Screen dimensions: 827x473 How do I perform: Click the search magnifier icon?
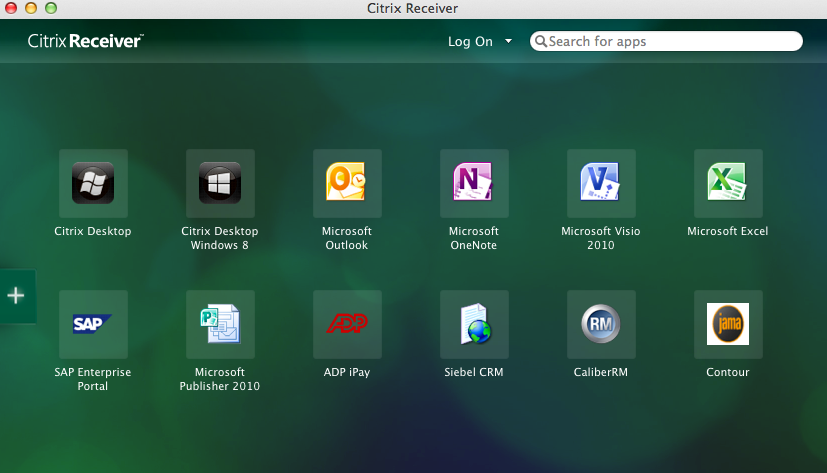tap(541, 41)
